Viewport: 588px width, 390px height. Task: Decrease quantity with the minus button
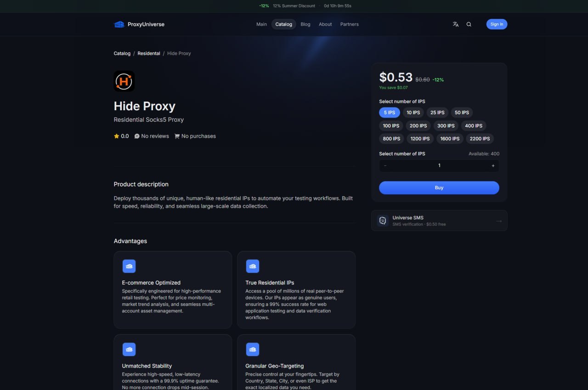[385, 165]
